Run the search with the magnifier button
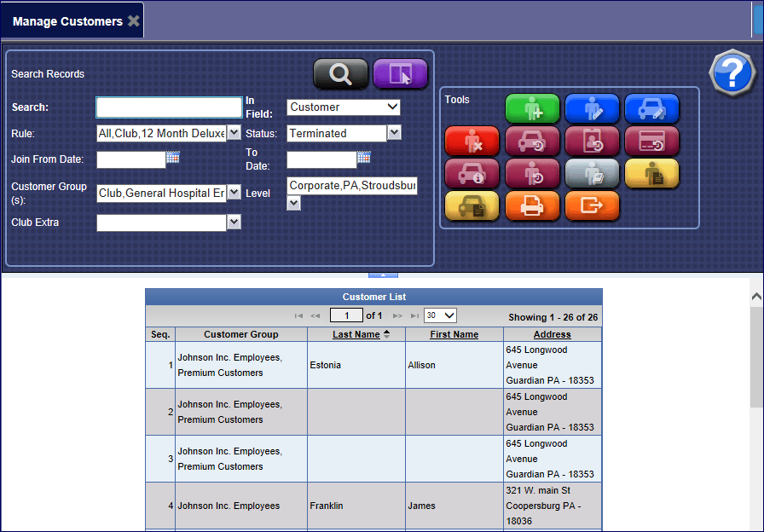The image size is (764, 532). (x=340, y=74)
